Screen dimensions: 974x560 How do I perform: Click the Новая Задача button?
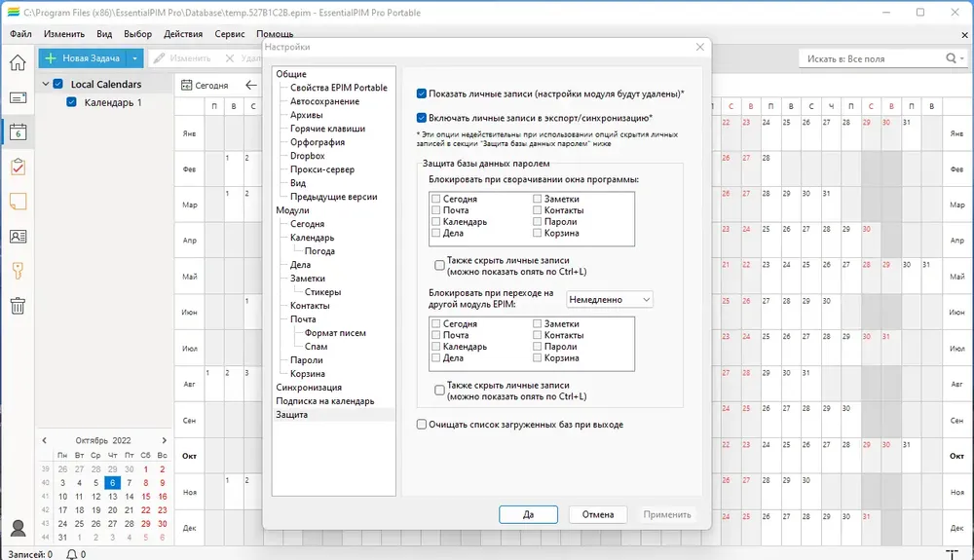coord(83,58)
